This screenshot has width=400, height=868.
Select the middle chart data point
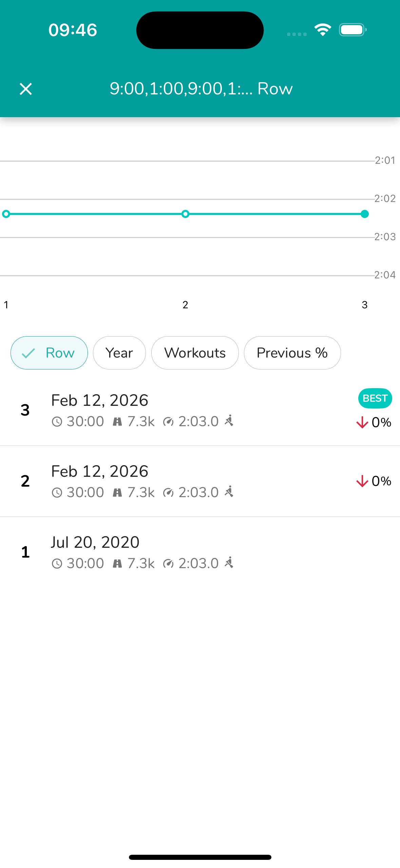click(x=185, y=214)
